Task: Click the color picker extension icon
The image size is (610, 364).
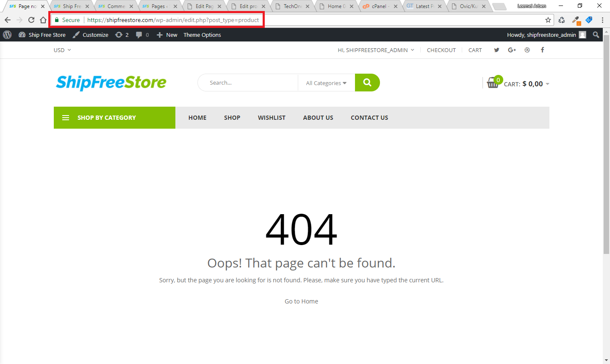Action: coord(576,20)
